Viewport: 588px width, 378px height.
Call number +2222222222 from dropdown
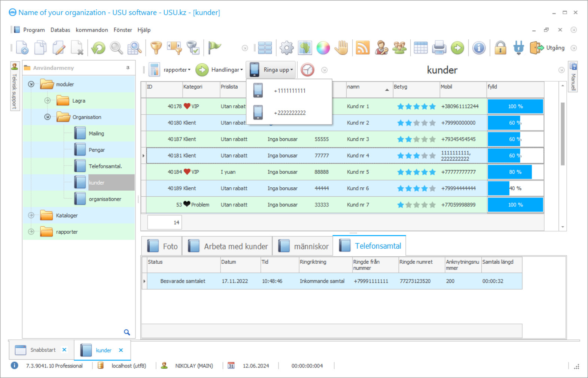289,113
